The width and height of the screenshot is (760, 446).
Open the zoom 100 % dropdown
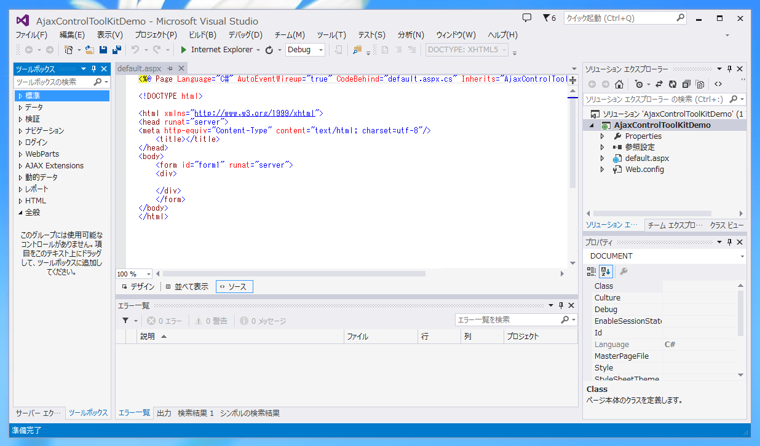pyautogui.click(x=148, y=274)
